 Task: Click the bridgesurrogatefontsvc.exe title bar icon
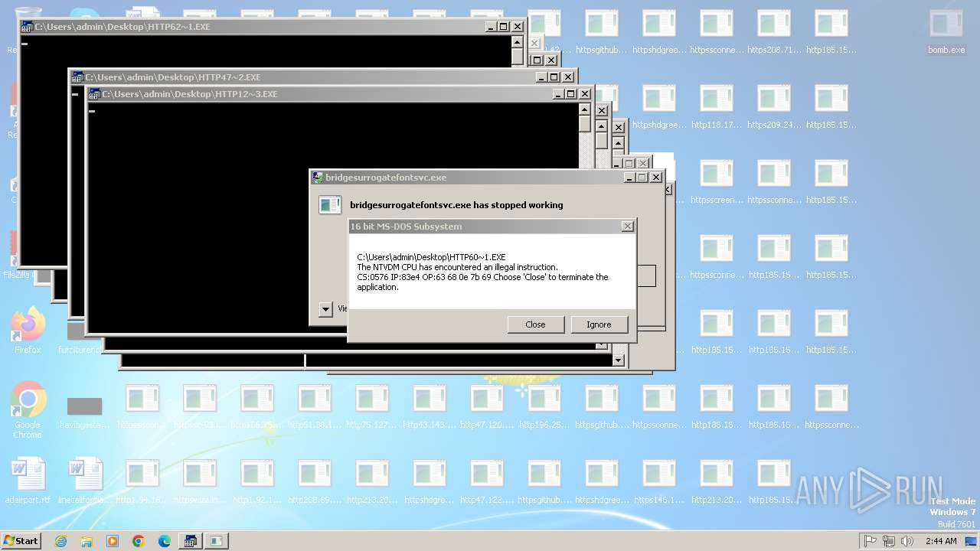point(318,178)
